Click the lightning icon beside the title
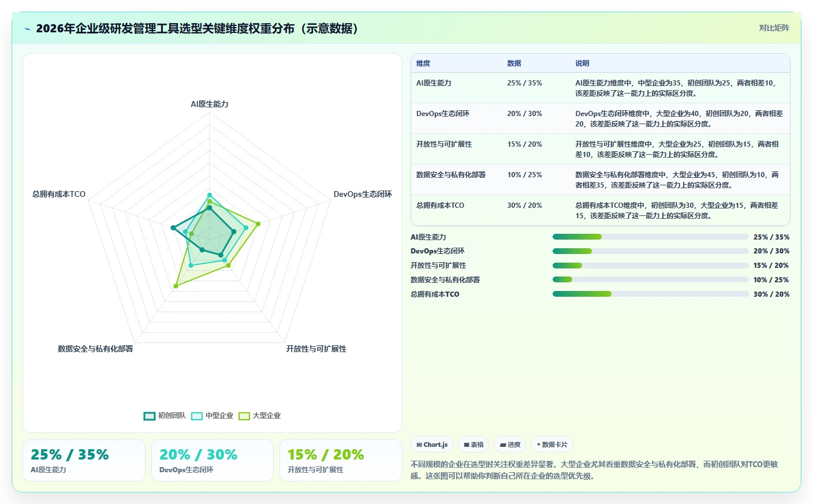813x504 pixels. [x=27, y=29]
